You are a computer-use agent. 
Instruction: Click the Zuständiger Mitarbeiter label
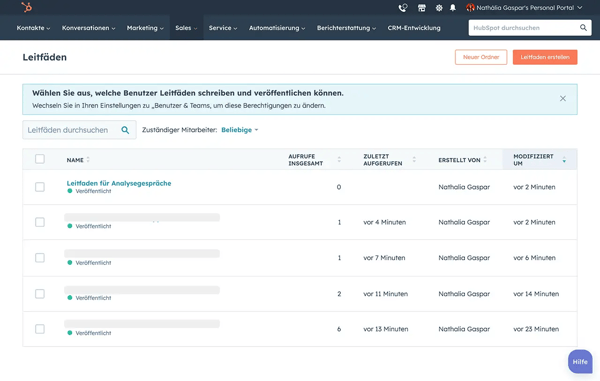pos(179,130)
